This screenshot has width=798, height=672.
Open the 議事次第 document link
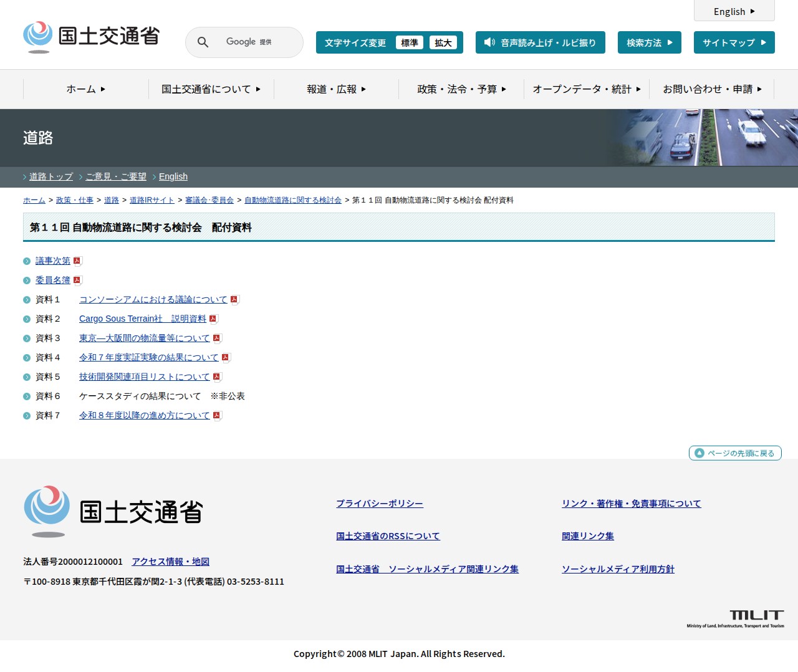(x=53, y=261)
